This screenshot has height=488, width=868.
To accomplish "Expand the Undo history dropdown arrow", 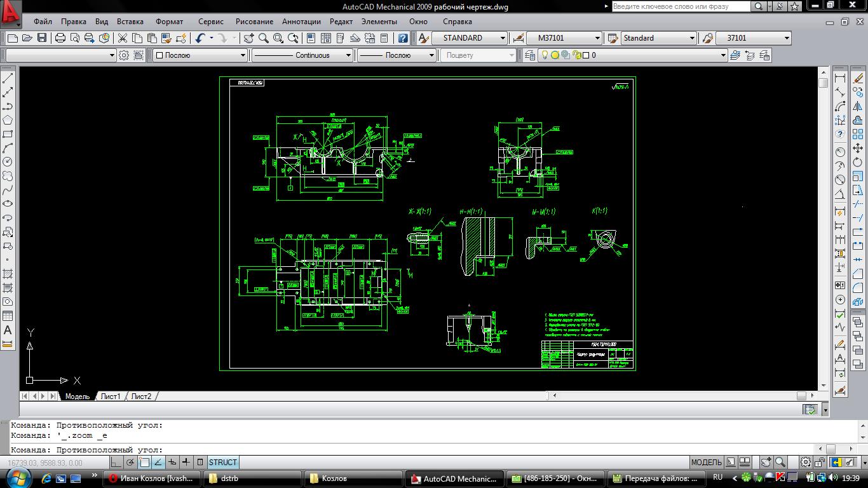I will (x=212, y=38).
